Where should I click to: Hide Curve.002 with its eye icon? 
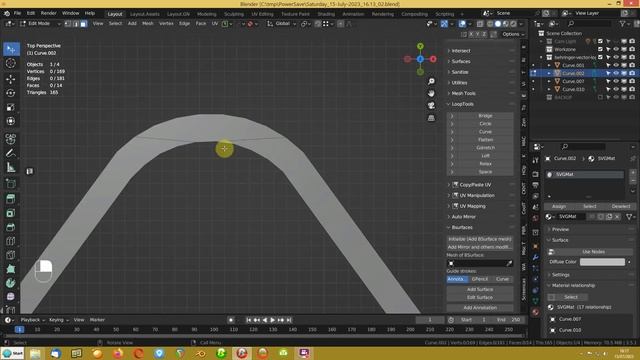[x=616, y=73]
